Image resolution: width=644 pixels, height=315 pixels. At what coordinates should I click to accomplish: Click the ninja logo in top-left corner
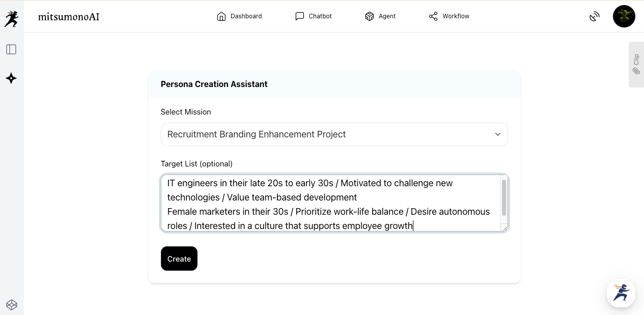point(11,19)
